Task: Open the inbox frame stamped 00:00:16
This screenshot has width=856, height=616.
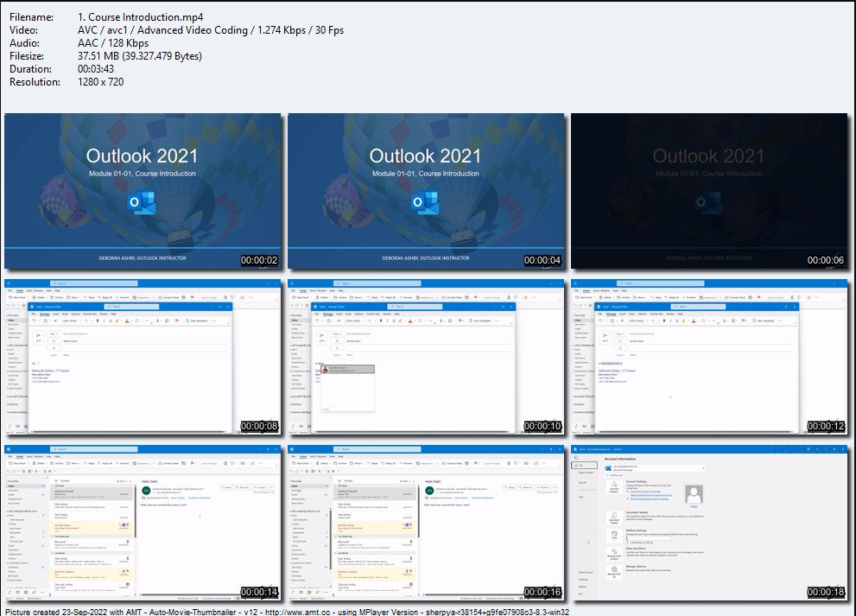Action: pyautogui.click(x=426, y=523)
